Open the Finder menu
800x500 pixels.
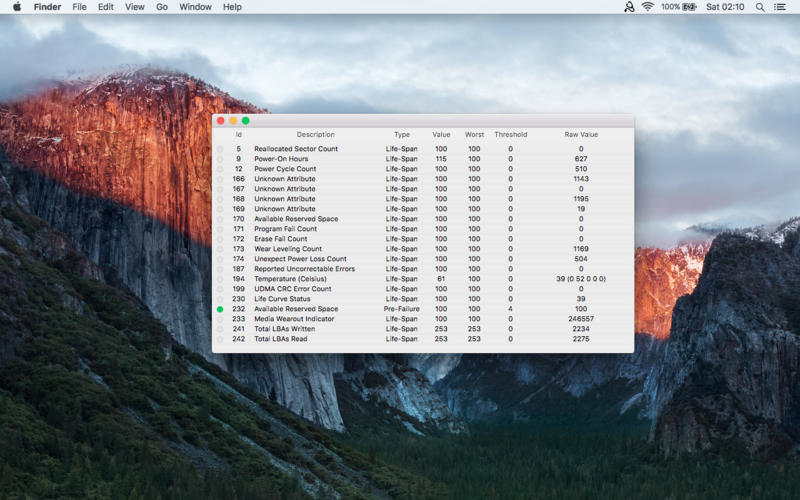pos(47,7)
